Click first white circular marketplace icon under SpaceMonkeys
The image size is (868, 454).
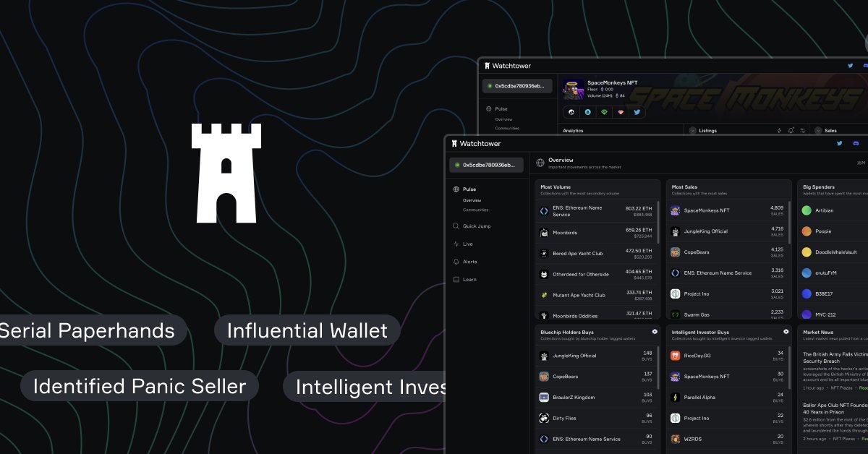click(571, 112)
